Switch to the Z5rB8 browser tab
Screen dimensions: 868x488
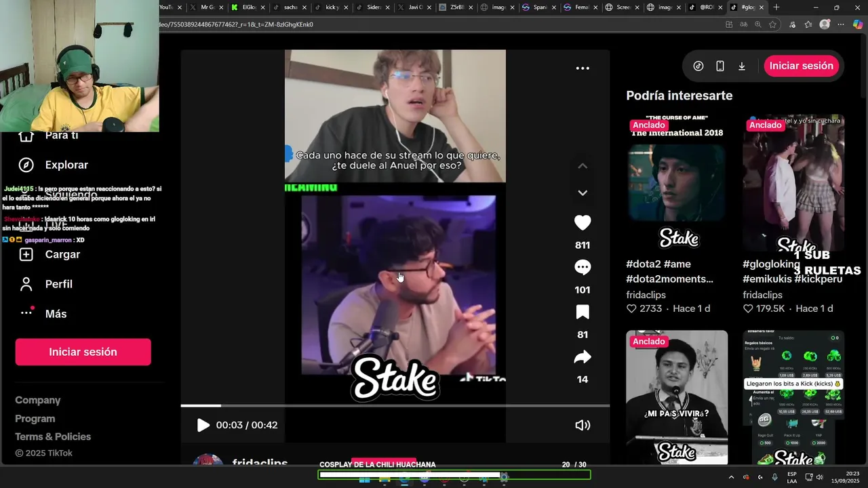tap(454, 7)
